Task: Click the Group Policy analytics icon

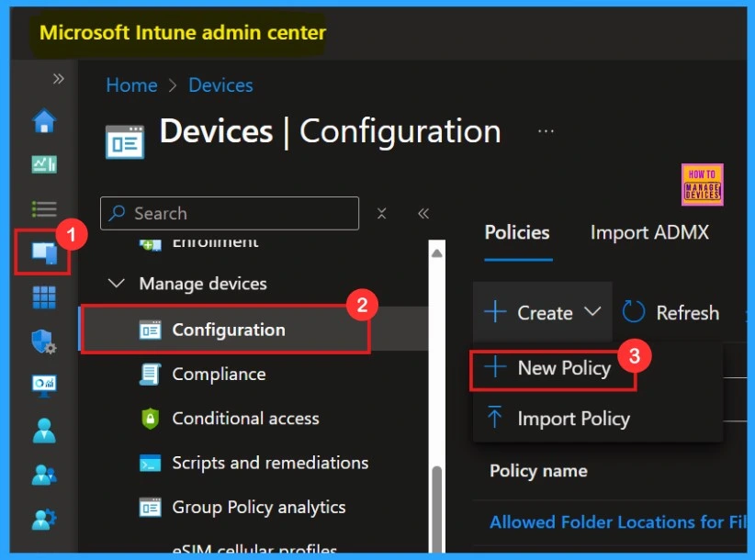Action: [x=150, y=507]
